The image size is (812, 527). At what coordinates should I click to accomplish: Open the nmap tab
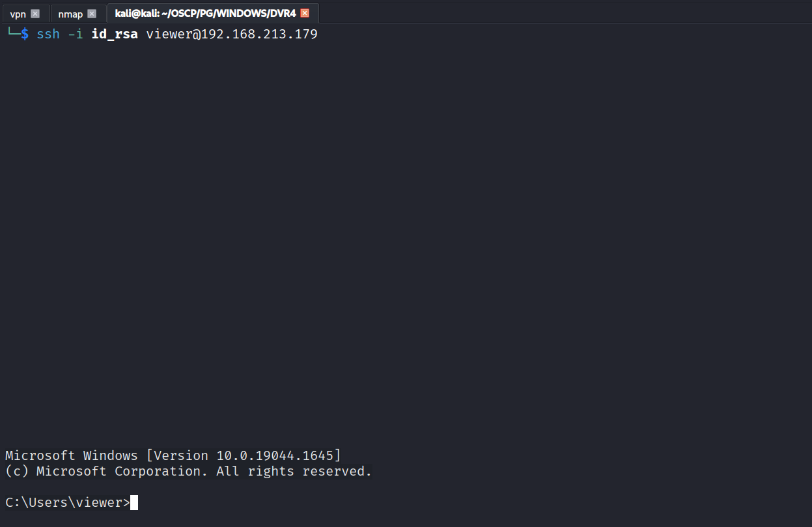[70, 14]
